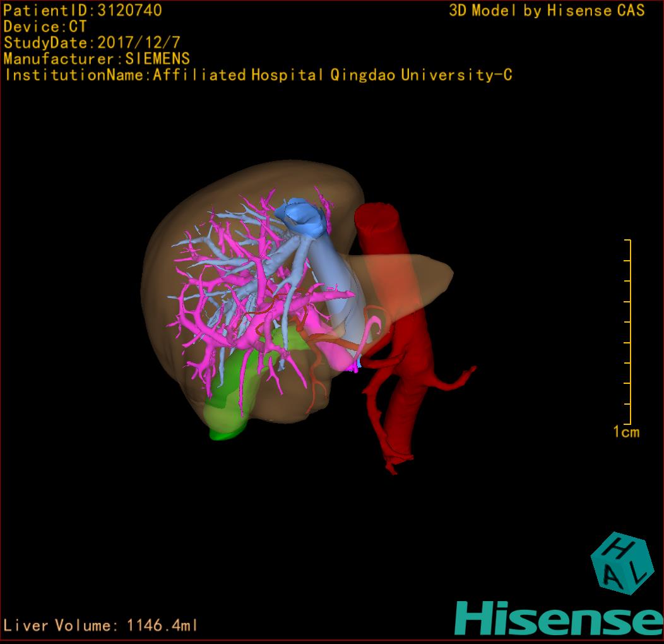
Task: Click the Manufacturer:SIEMENS label
Action: click(x=97, y=59)
